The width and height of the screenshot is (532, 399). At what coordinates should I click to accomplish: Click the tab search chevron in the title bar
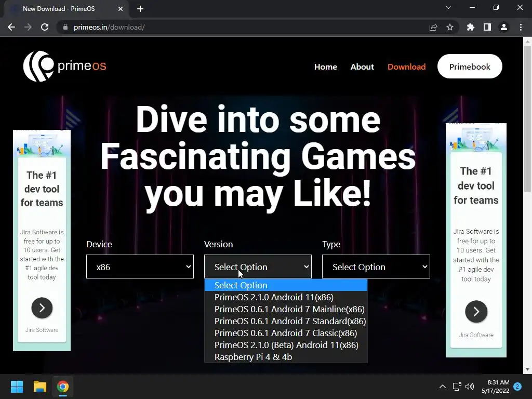click(x=448, y=7)
